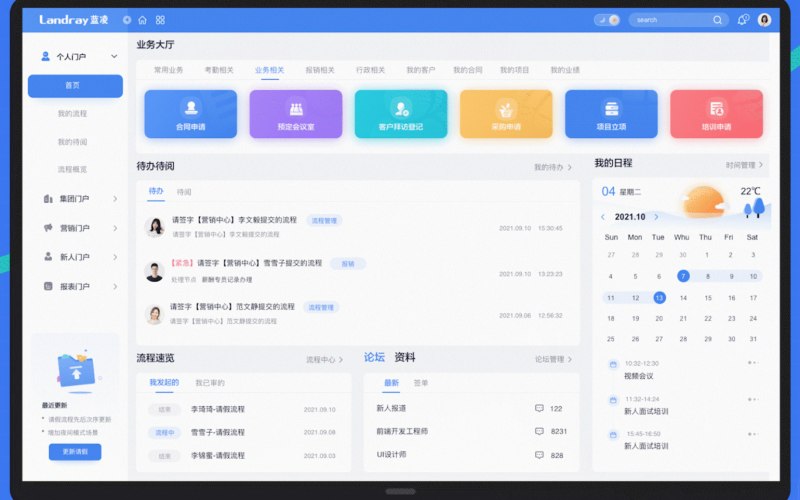Open the 培训申请 card

[716, 114]
